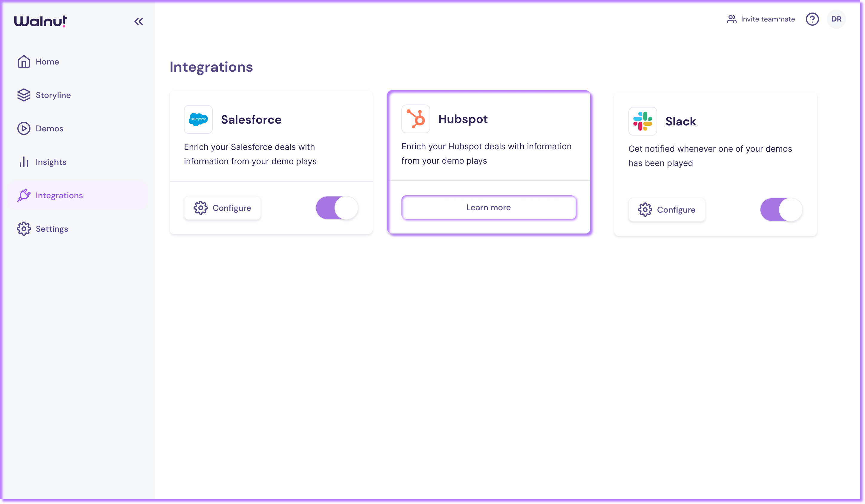This screenshot has width=865, height=504.
Task: Click the Salesforce cloud logo
Action: click(198, 119)
